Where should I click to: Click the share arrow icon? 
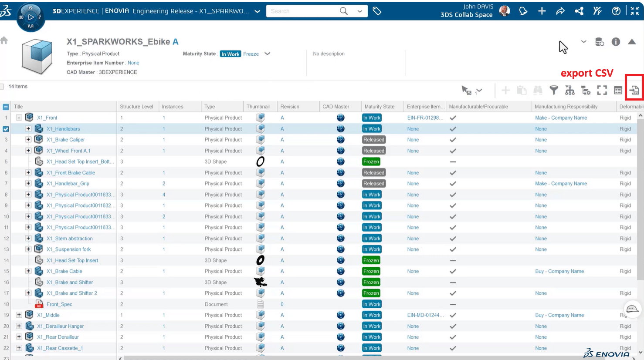tap(560, 11)
